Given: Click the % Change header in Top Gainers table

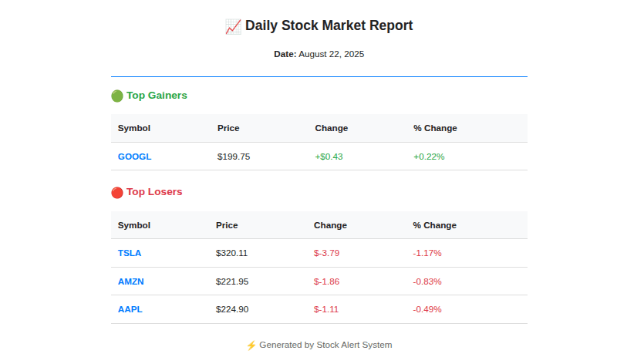Looking at the screenshot, I should pos(435,128).
